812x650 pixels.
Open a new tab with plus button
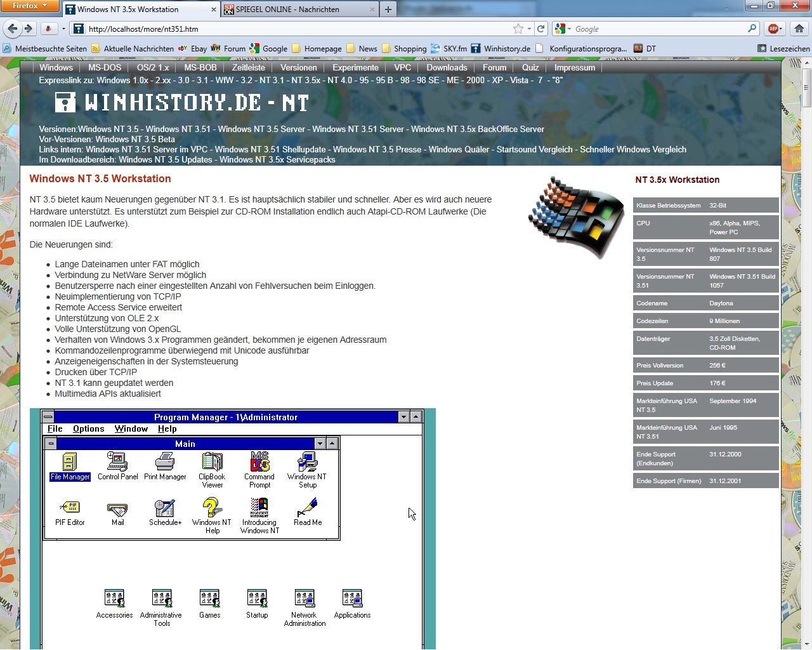point(388,10)
